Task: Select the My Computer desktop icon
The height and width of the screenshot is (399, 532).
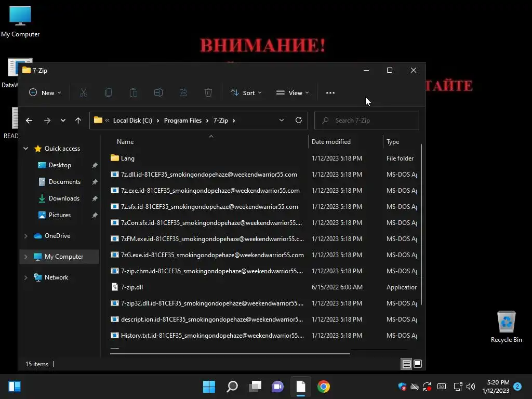Action: 20,22
